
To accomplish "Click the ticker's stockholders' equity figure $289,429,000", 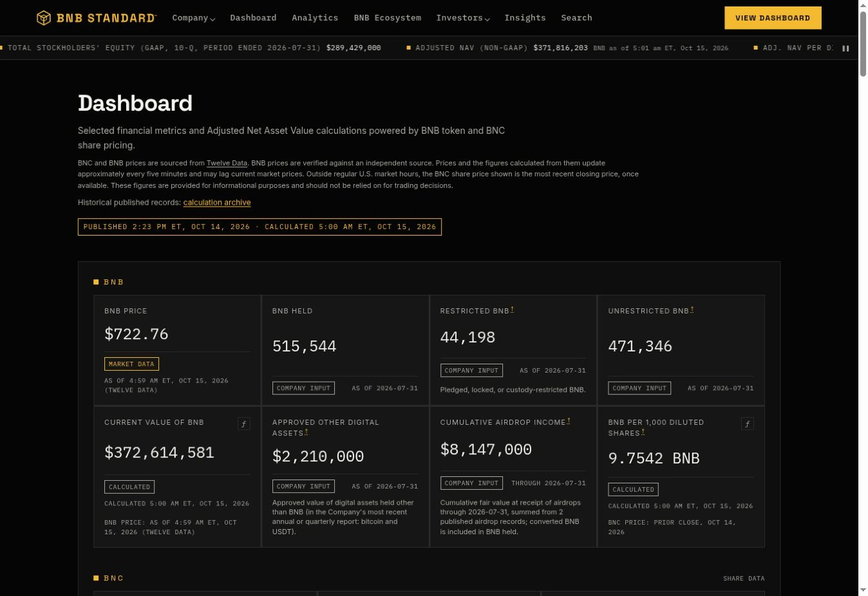I will (x=354, y=48).
